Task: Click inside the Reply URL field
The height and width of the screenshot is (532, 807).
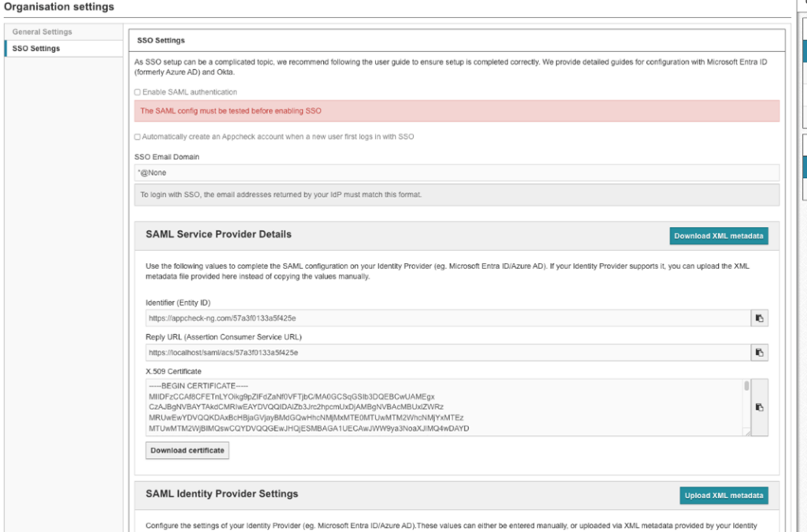Action: (x=446, y=352)
